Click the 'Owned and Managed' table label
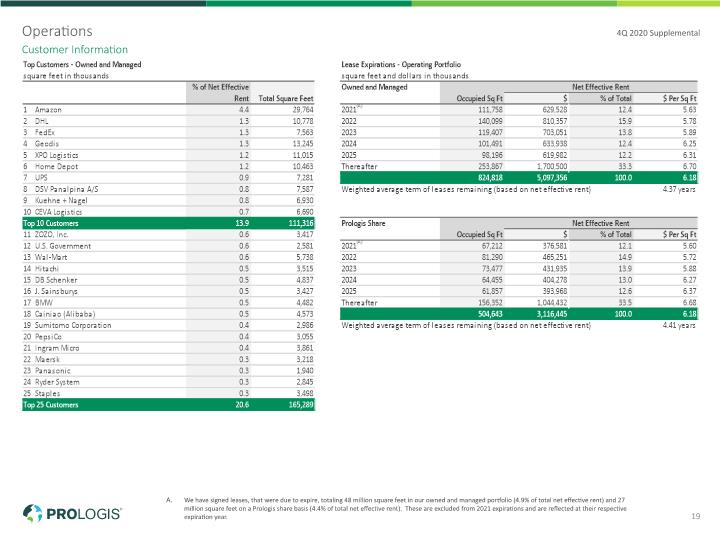This screenshot has width=720, height=540. pyautogui.click(x=374, y=87)
